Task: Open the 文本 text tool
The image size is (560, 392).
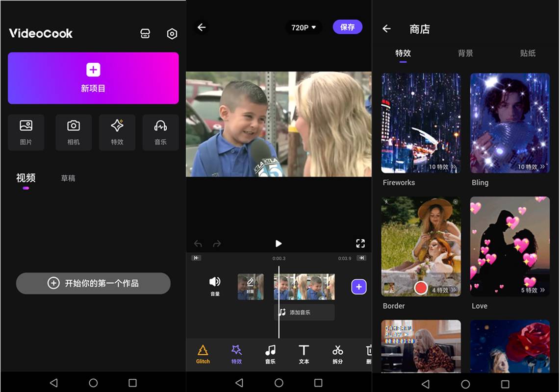Action: 304,354
